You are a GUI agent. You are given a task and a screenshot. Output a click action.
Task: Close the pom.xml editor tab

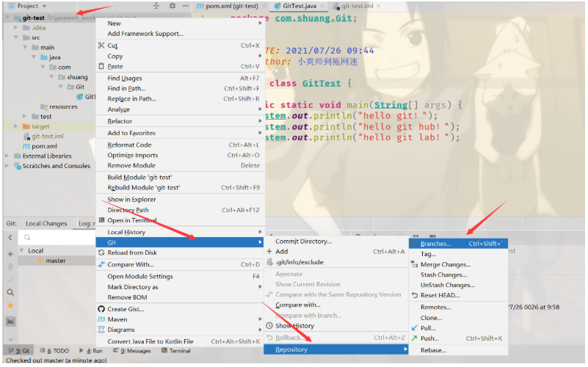tap(264, 6)
